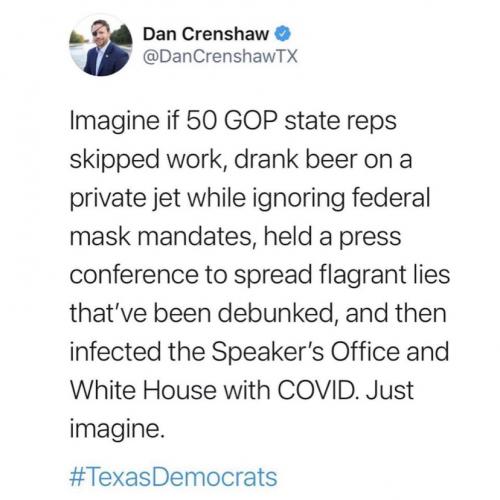Select the words 'press conference'
500x500 pixels.
click(x=235, y=256)
